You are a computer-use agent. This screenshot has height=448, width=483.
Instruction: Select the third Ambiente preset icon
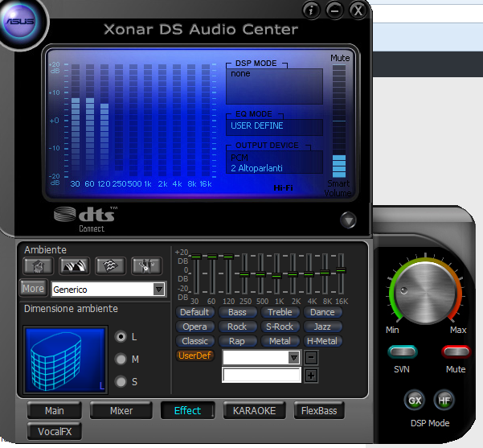(111, 265)
